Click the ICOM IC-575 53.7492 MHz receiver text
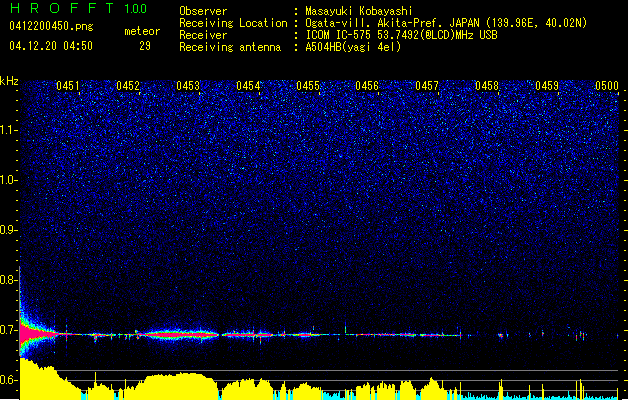Viewport: 629px width, 400px height. point(402,35)
